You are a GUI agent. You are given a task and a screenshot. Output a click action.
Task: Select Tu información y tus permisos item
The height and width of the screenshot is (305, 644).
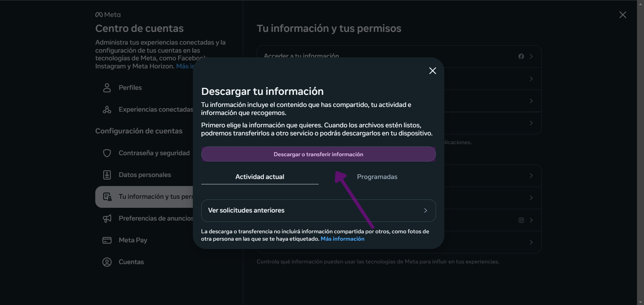[x=144, y=197]
